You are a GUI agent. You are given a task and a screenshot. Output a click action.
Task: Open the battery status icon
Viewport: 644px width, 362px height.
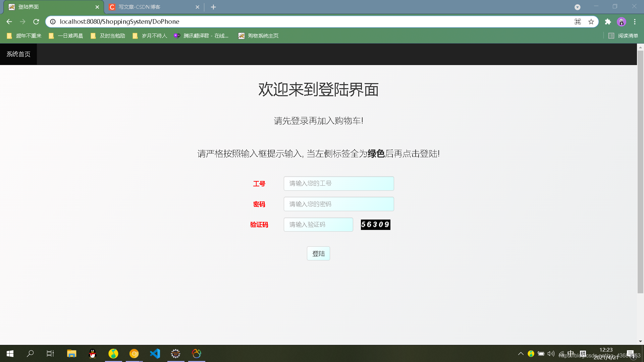[541, 354]
